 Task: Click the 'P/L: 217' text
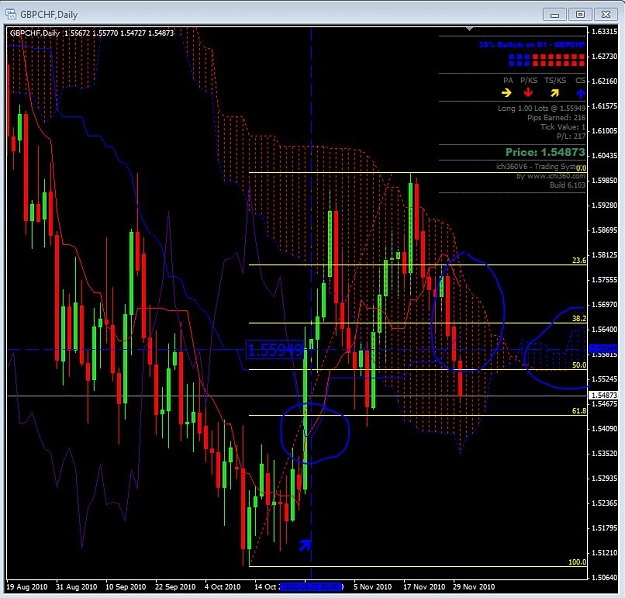[x=571, y=136]
